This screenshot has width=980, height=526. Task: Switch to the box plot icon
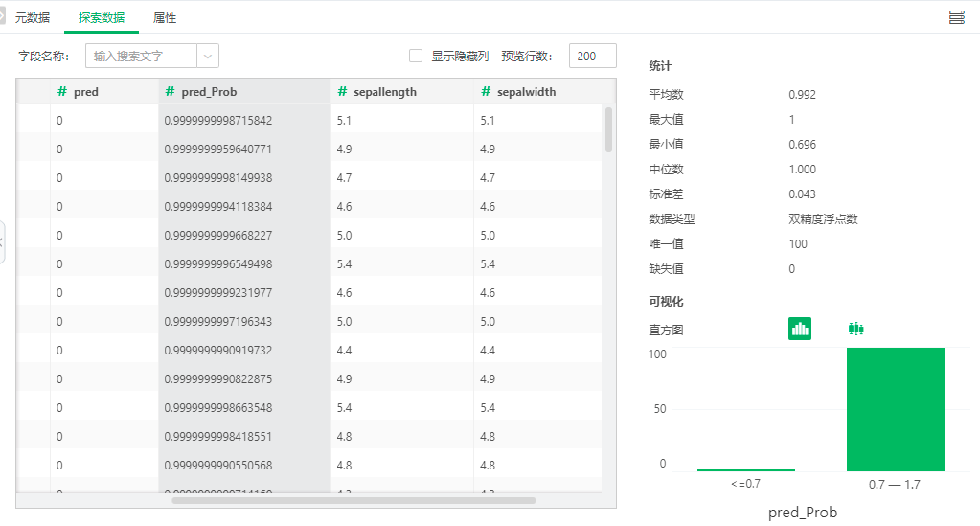(x=855, y=329)
